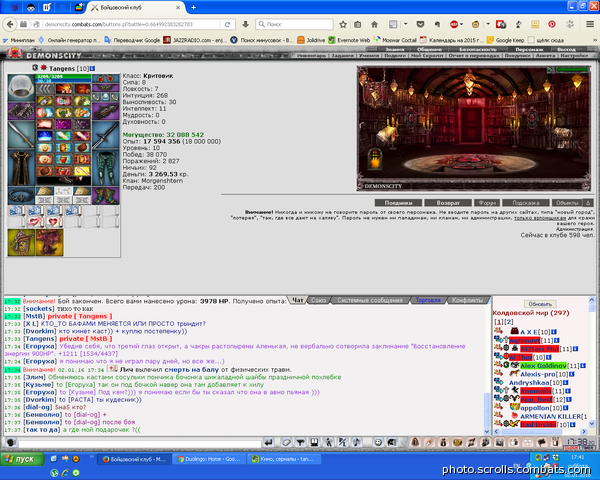Click the Объекты button
This screenshot has width=600, height=480.
(567, 203)
